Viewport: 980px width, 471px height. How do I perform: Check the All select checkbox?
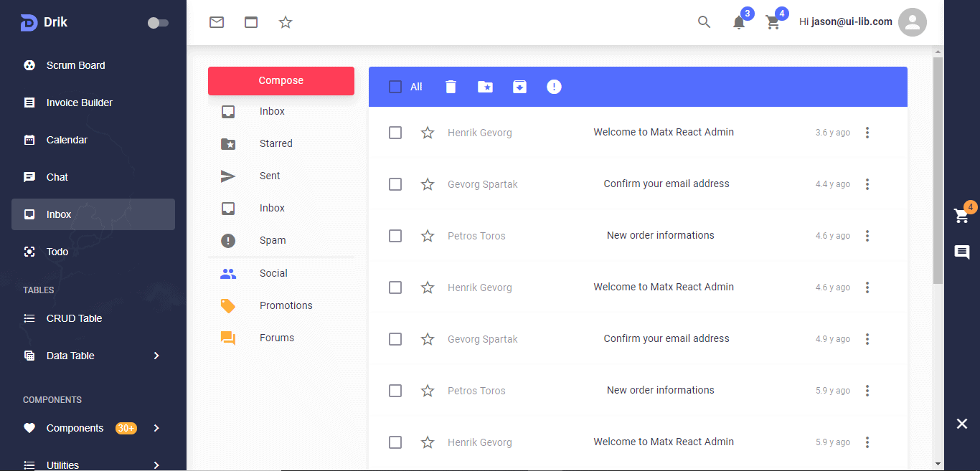tap(395, 87)
